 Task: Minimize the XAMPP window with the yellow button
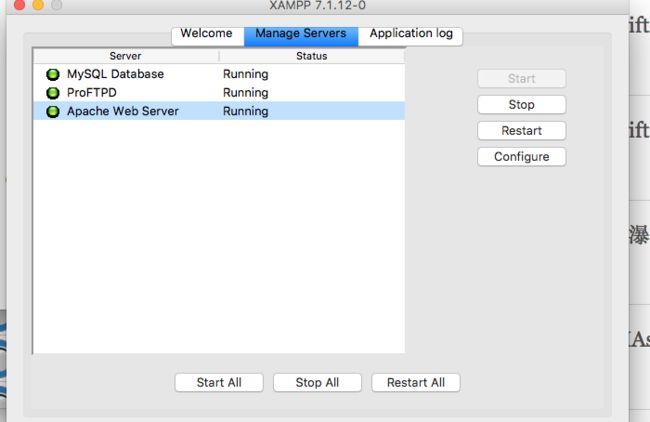[38, 4]
